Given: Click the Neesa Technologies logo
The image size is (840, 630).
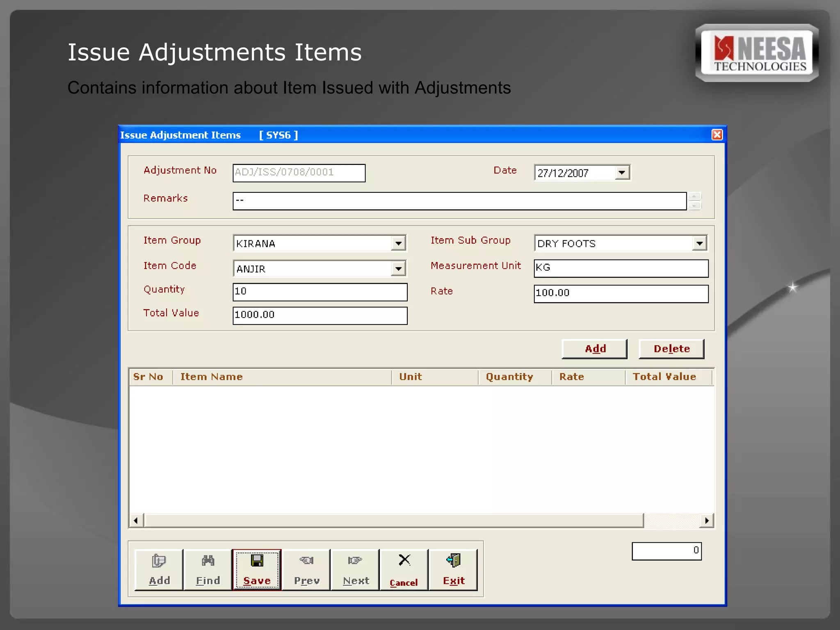Looking at the screenshot, I should [757, 53].
